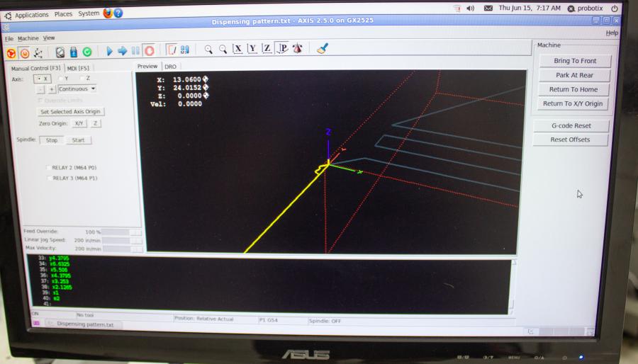
Task: Open the volume control in system tray
Action: pos(471,8)
